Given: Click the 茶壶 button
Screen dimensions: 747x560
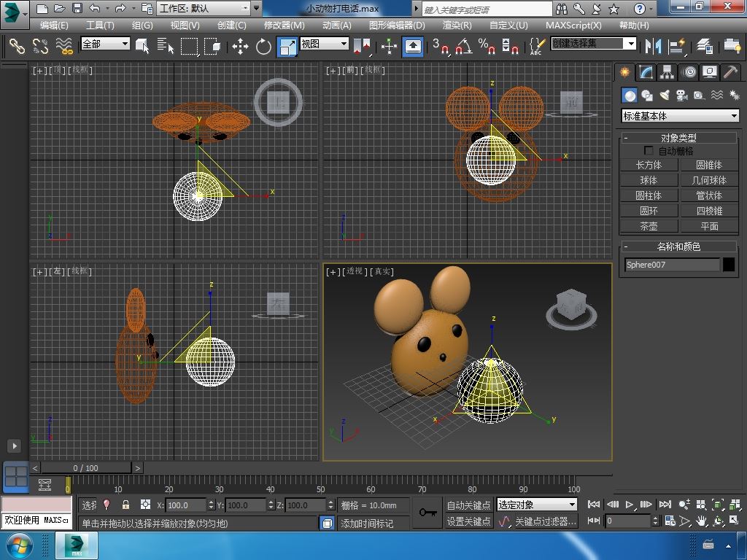Looking at the screenshot, I should pyautogui.click(x=649, y=226).
